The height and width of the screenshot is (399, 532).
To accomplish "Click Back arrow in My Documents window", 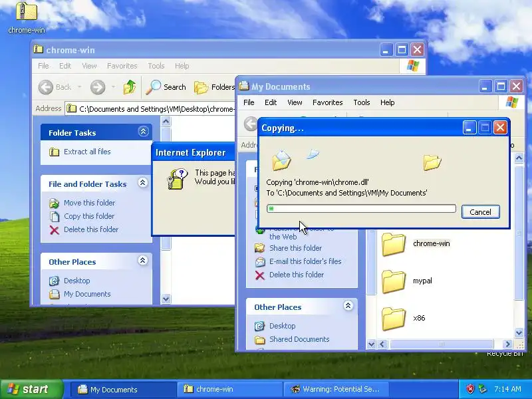I will coord(251,124).
